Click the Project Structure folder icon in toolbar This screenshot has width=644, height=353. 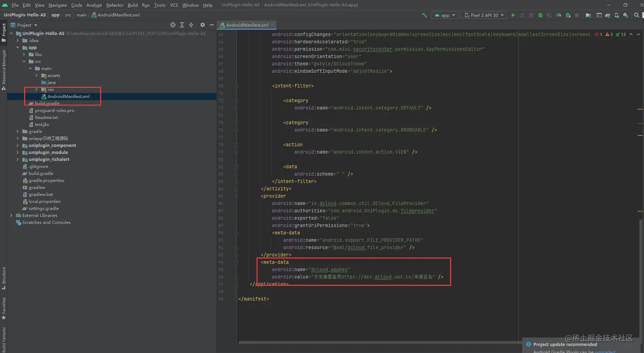click(588, 15)
